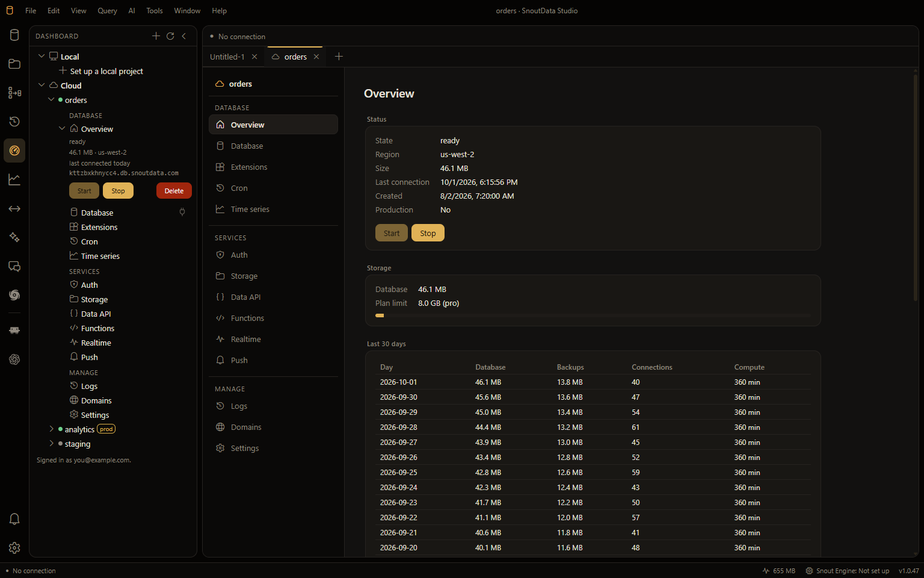Expand the analytics project node

point(51,429)
